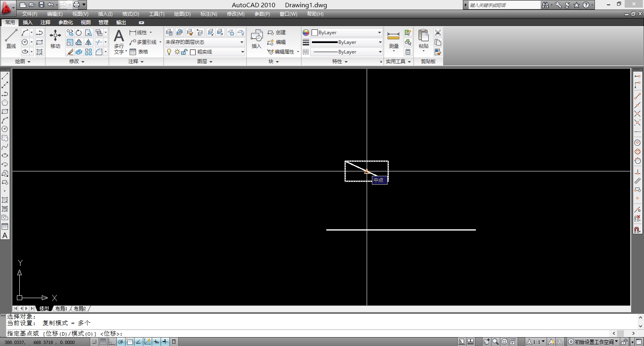Toggle Polar Tracking in status bar
Viewport: 644px width, 346px height.
coord(121,342)
